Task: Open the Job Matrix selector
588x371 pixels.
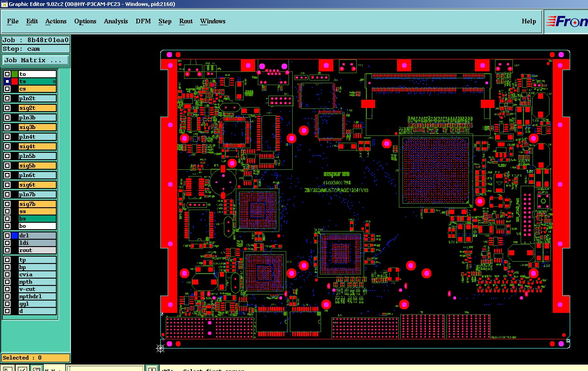Action: pyautogui.click(x=36, y=60)
